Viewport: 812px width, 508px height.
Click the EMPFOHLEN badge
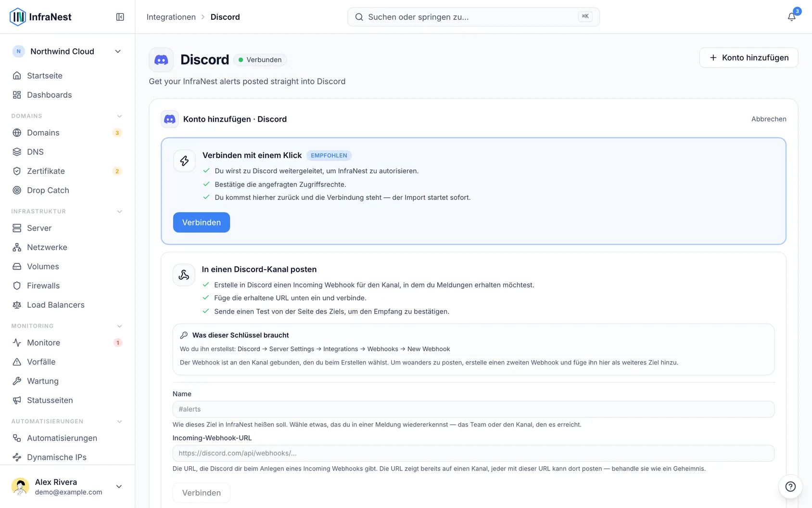[329, 156]
